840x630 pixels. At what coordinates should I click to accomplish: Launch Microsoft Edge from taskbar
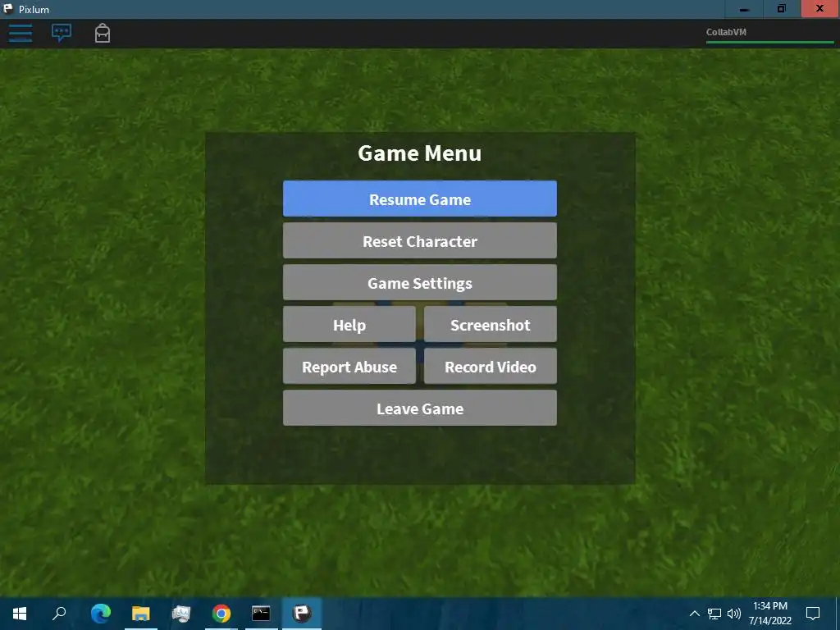point(101,614)
